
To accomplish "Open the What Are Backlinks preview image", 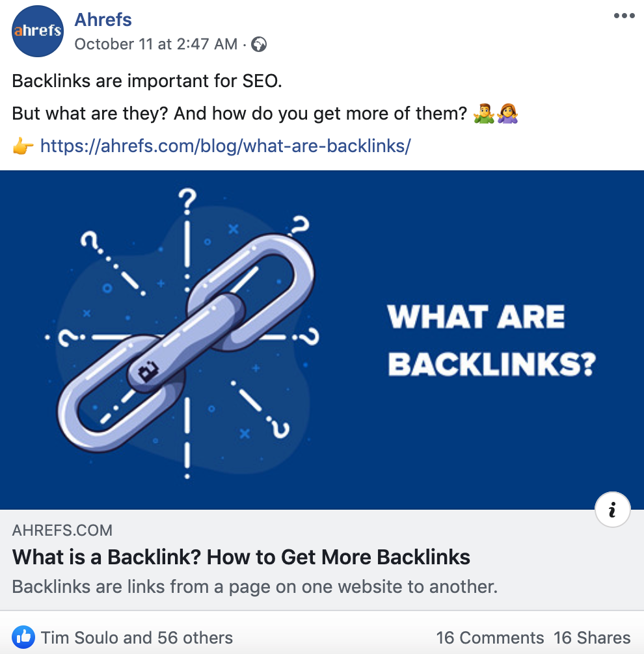I will [322, 340].
